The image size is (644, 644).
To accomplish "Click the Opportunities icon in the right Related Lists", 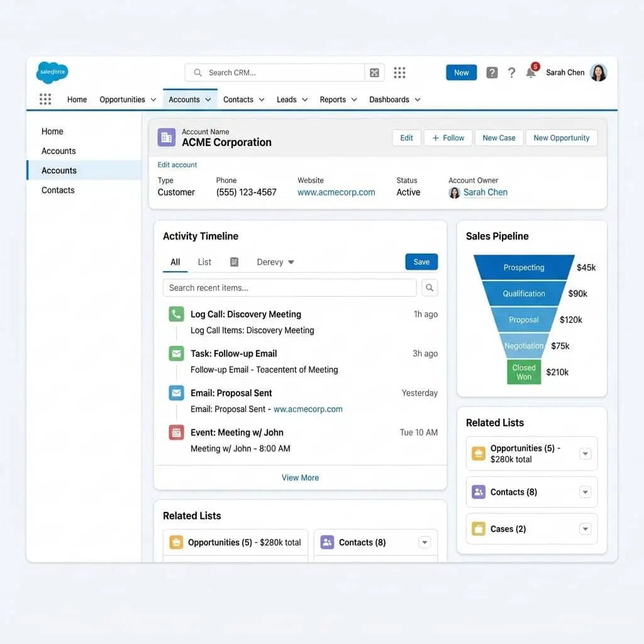I will pyautogui.click(x=479, y=453).
